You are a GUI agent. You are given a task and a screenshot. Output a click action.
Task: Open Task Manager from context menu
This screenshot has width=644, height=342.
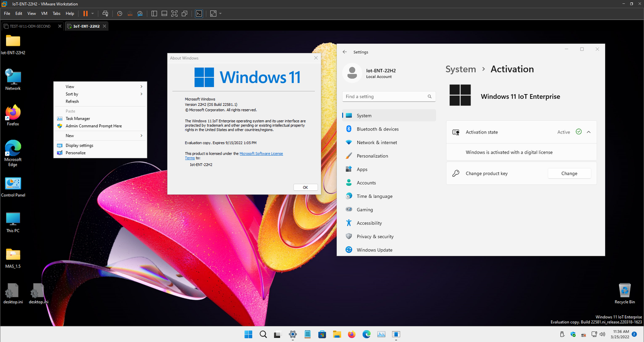point(100,118)
